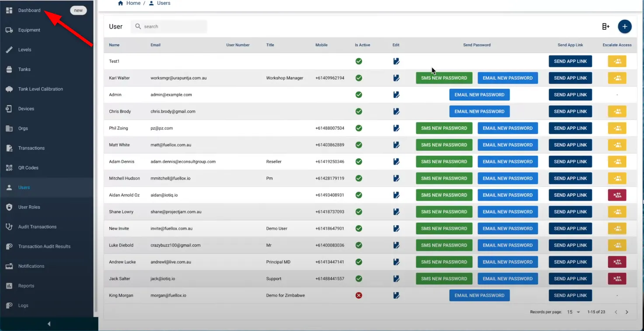This screenshot has height=331, width=644.
Task: Click the Logs icon in sidebar
Action: point(9,306)
